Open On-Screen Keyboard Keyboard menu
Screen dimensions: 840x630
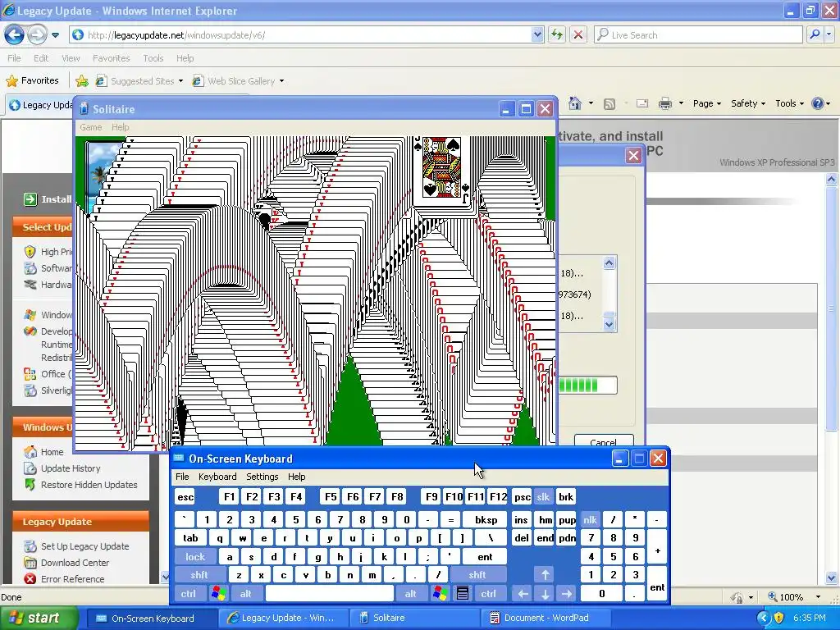[217, 477]
